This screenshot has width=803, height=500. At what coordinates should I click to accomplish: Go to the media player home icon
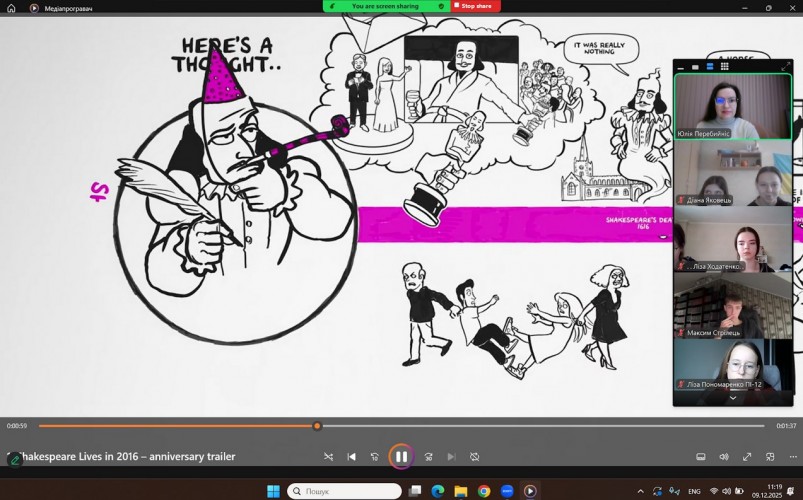[11, 8]
